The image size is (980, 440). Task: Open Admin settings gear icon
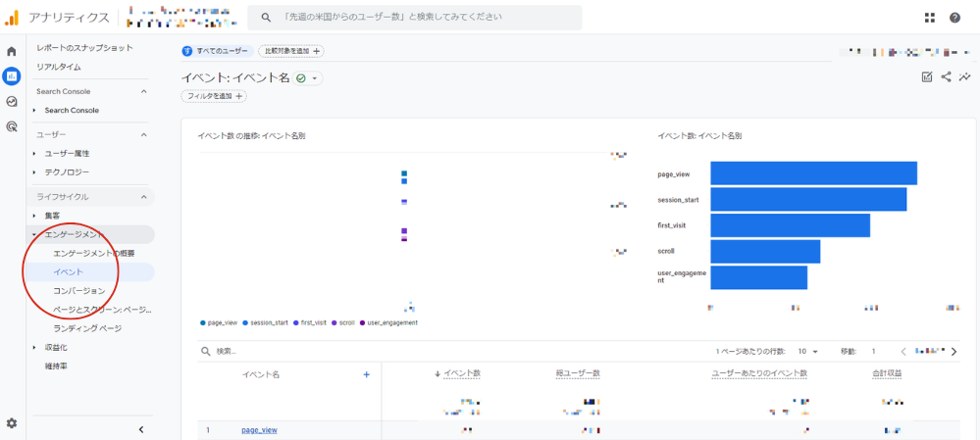tap(11, 423)
